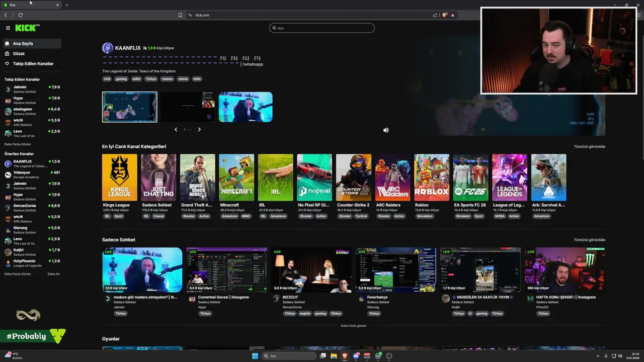Open the Fenerbahçe stream thumbnail
This screenshot has height=362, width=644.
click(x=395, y=269)
